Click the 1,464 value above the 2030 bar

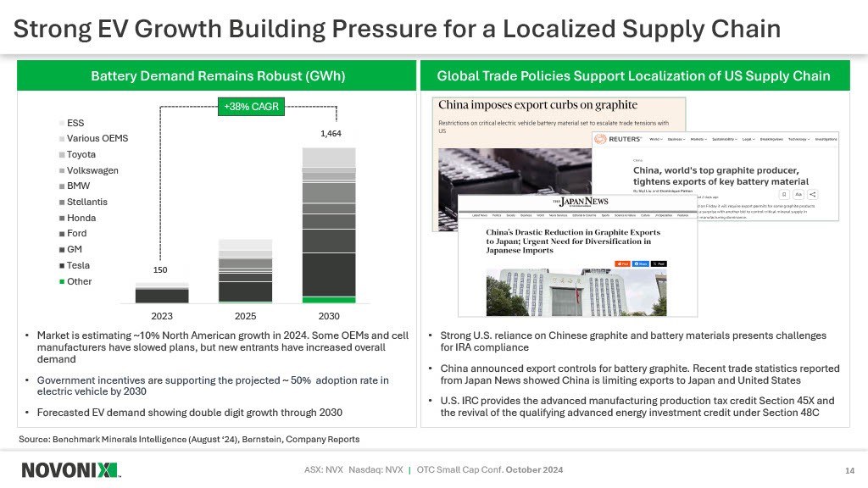[331, 133]
